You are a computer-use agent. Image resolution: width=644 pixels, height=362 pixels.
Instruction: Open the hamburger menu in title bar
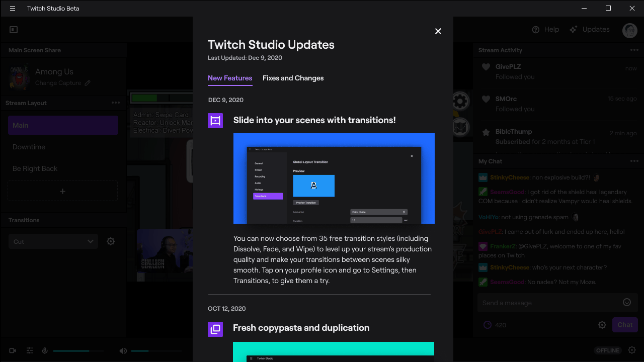click(13, 9)
